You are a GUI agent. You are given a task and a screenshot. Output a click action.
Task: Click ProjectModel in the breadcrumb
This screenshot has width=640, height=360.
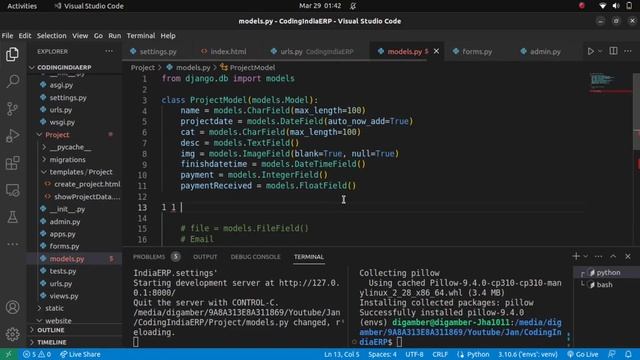[x=252, y=67]
